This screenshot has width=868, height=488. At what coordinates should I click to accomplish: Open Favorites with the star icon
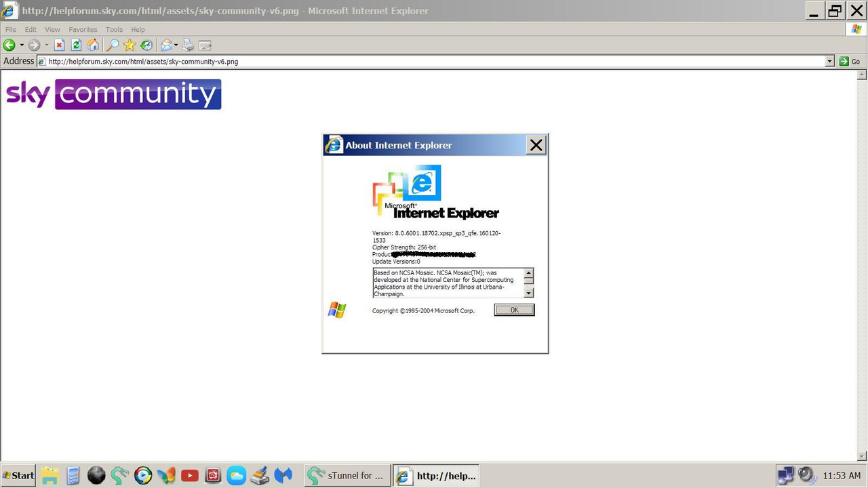tap(130, 45)
